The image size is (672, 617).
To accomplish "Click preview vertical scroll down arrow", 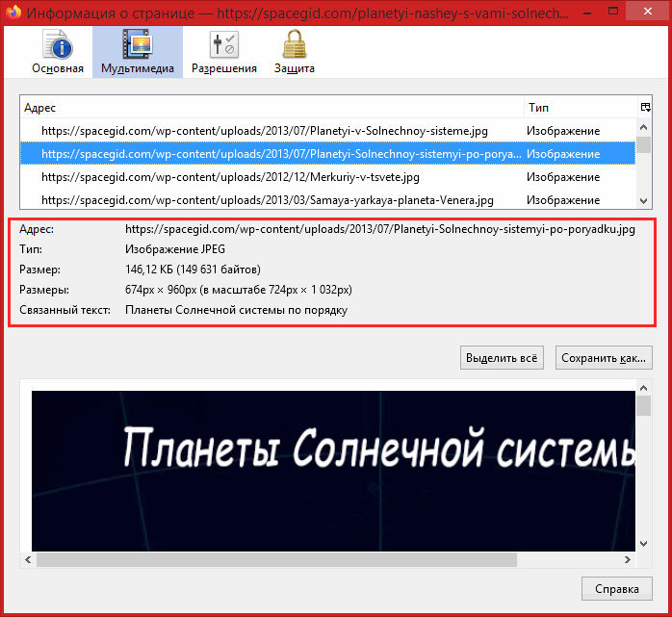I will (644, 544).
